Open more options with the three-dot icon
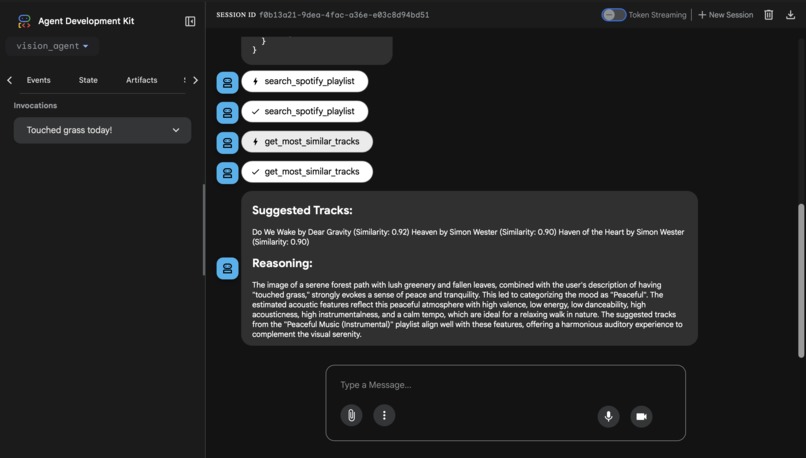The image size is (806, 458). click(384, 415)
